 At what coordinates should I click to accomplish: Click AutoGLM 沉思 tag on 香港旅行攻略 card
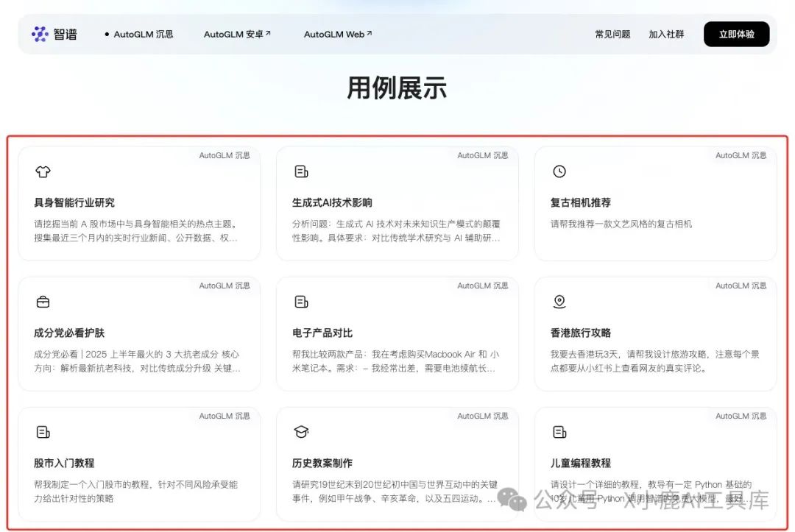741,285
